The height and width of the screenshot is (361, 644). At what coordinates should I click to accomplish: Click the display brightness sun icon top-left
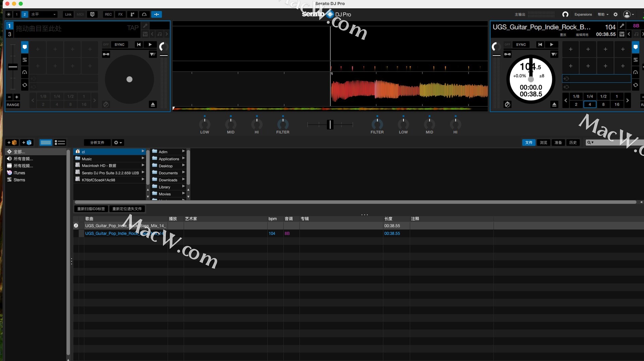[x=9, y=14]
